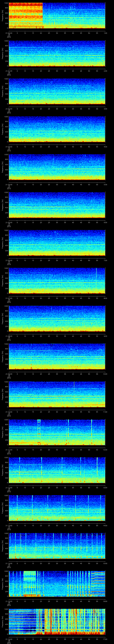
Task: Click the '21:03:00' start time label
Action: pos(9,147)
